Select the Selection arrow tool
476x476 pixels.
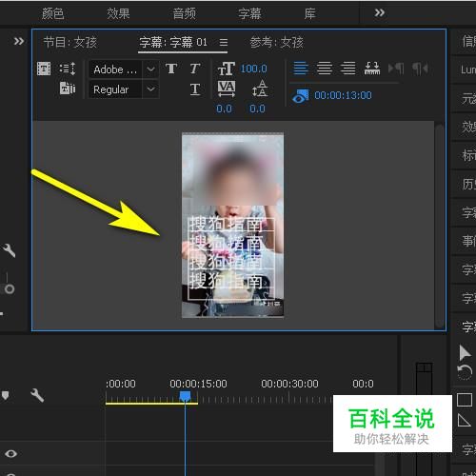click(465, 353)
